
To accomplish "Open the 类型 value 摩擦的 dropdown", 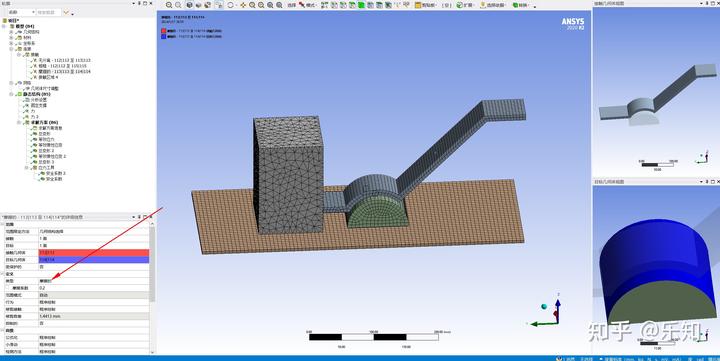I will pyautogui.click(x=94, y=281).
